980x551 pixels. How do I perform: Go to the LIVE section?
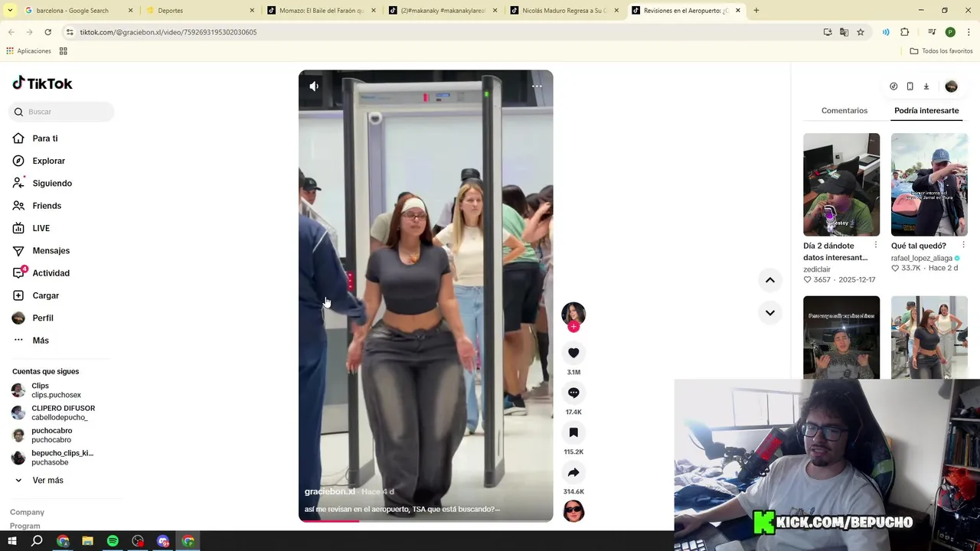tap(31, 228)
